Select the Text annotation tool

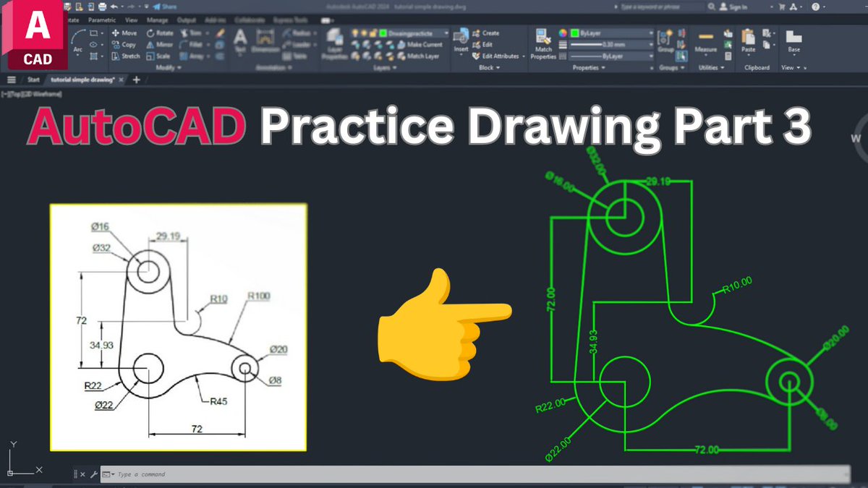click(x=240, y=40)
